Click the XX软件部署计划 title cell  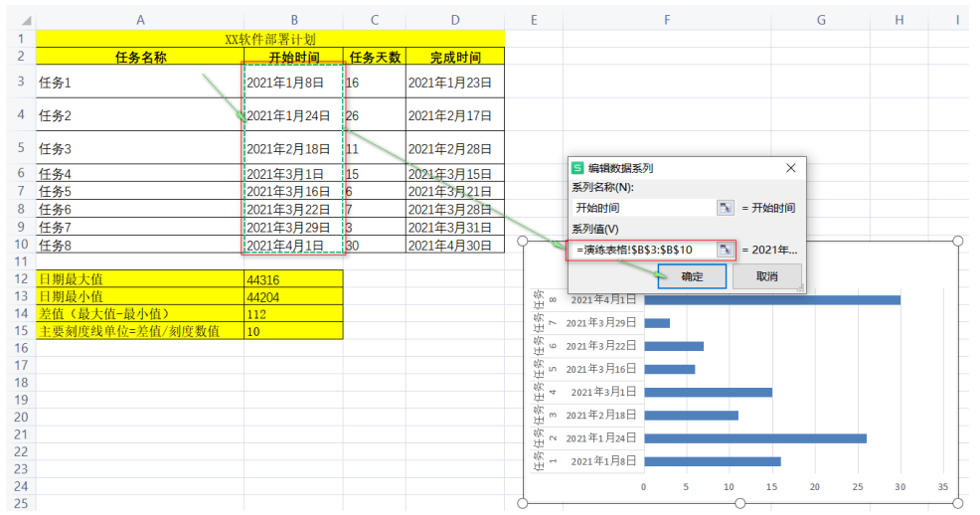pos(270,39)
